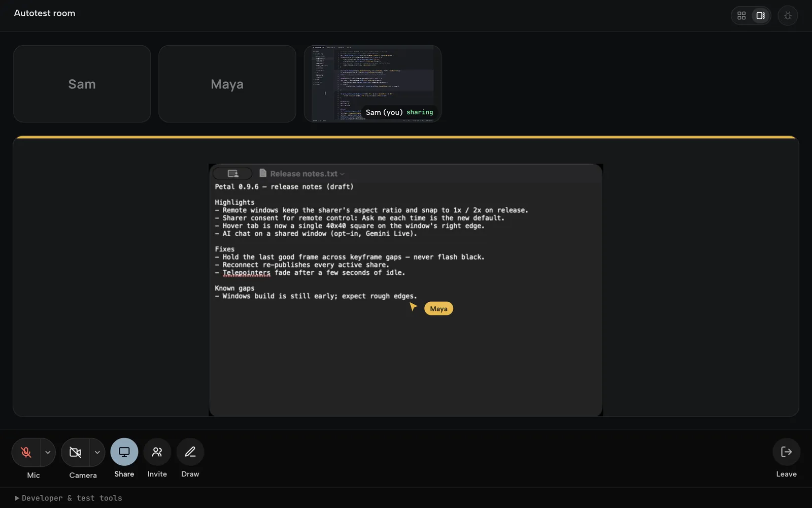Screen dimensions: 812x508
Task: Click the "Hover tab is now a single" line
Action: pyautogui.click(x=350, y=226)
